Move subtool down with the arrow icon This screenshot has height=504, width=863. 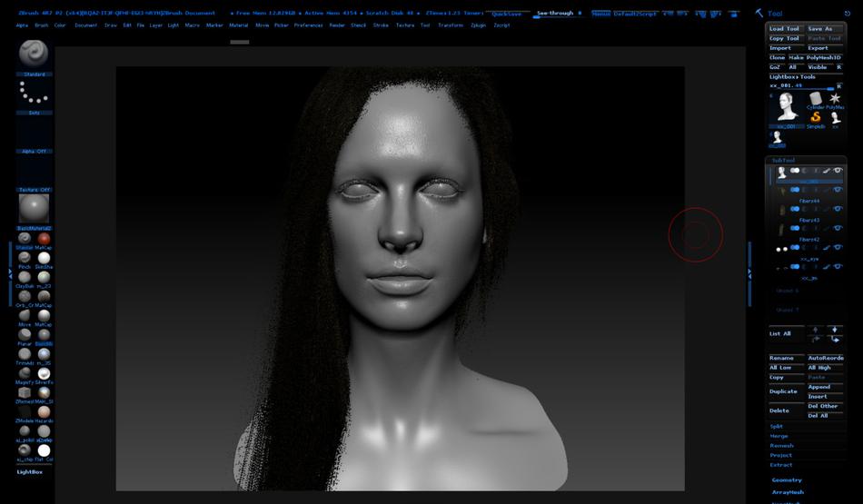[x=834, y=330]
